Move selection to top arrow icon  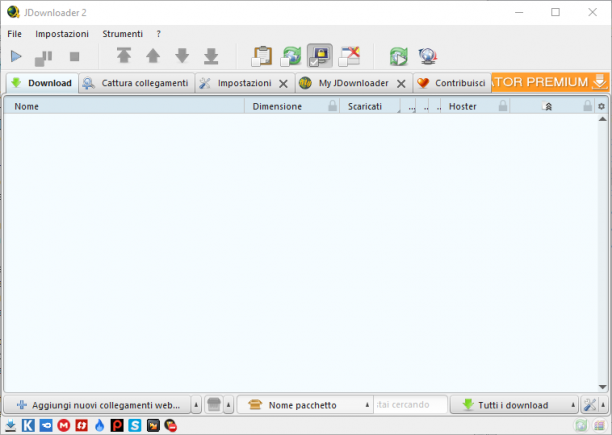coord(124,55)
